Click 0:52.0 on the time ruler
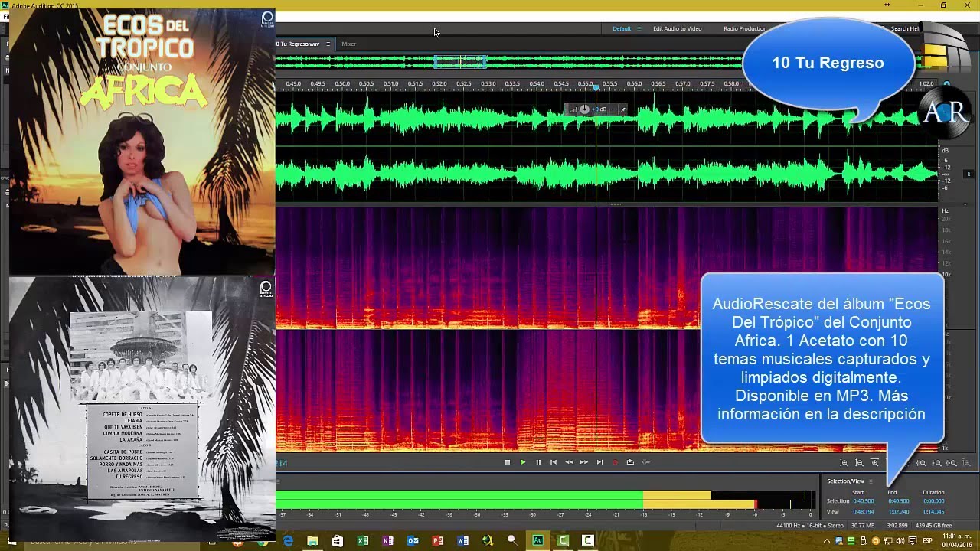Image resolution: width=980 pixels, height=551 pixels. pos(439,83)
